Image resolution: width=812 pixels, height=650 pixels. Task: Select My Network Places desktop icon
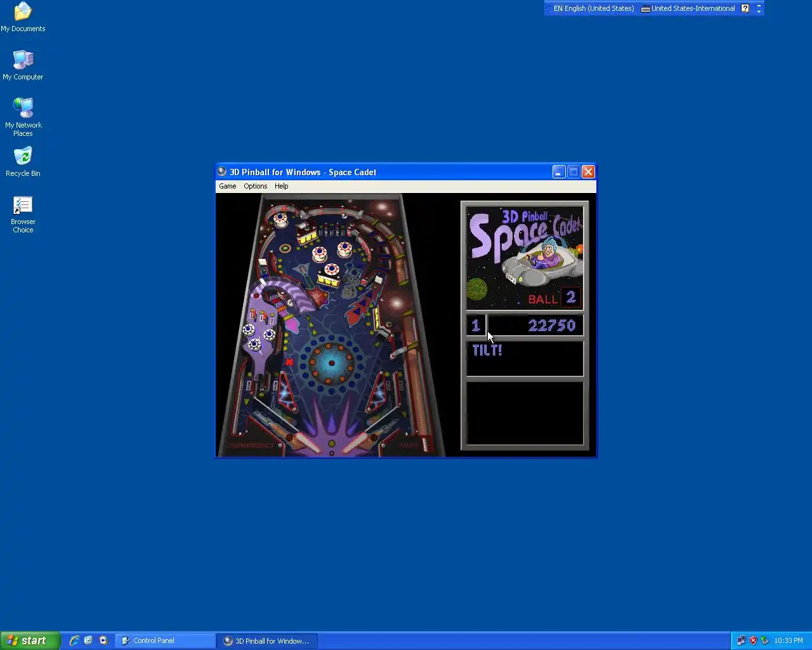[23, 117]
